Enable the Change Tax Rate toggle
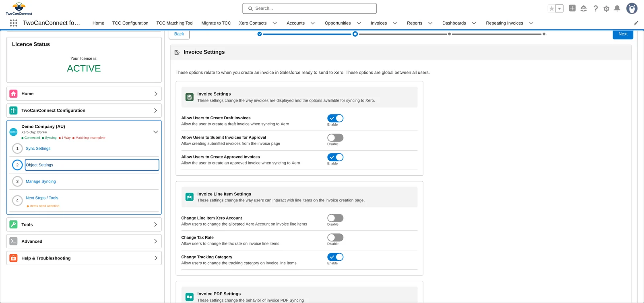The height and width of the screenshot is (303, 644). pos(335,238)
